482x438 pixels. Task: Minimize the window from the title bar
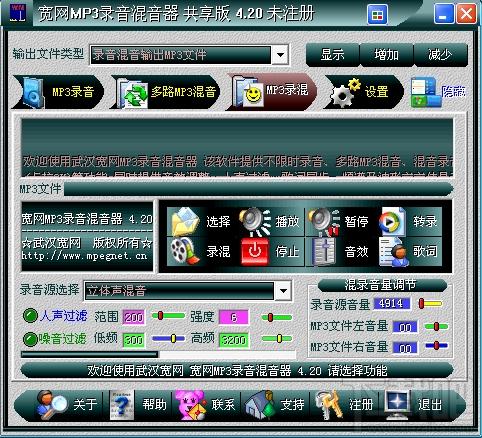[444, 14]
